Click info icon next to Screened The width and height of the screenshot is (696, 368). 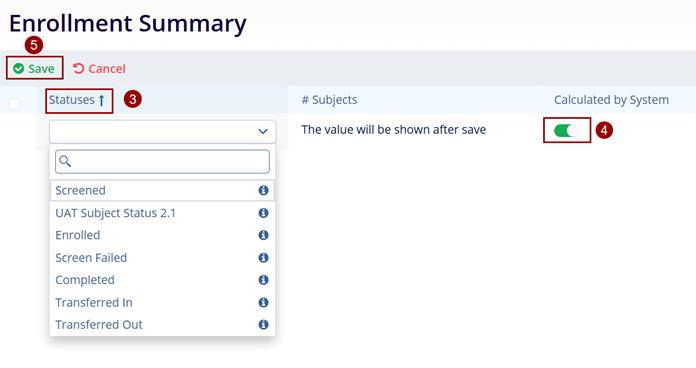coord(263,190)
